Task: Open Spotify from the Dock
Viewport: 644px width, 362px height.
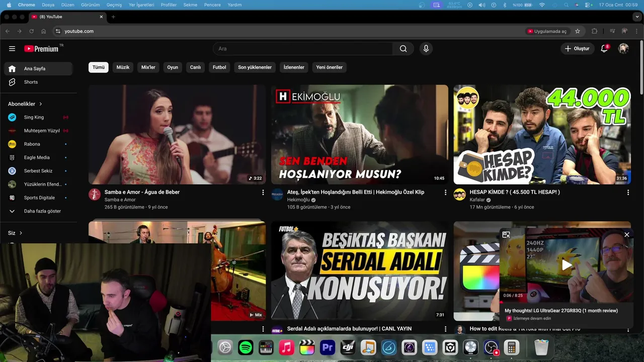Action: pos(246,347)
